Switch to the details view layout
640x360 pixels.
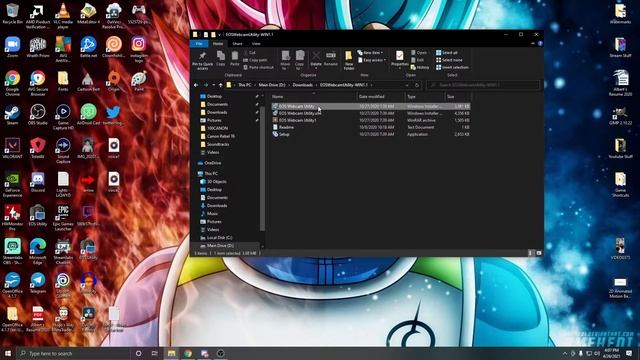[531, 253]
